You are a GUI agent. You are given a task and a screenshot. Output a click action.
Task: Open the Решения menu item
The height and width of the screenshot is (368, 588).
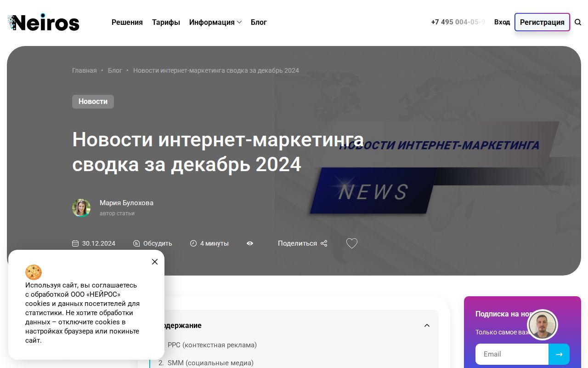click(x=127, y=22)
